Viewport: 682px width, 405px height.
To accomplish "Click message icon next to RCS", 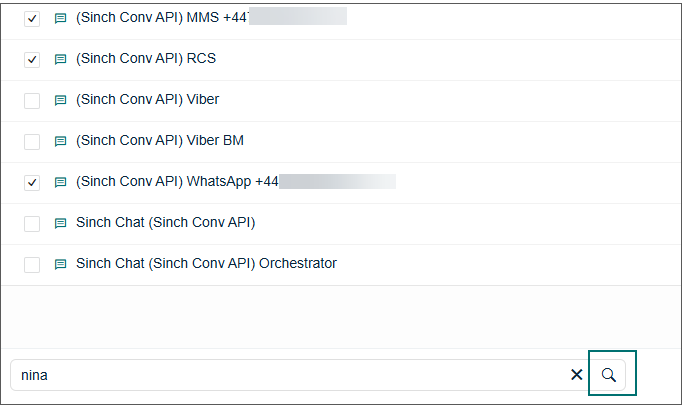I will tap(60, 59).
